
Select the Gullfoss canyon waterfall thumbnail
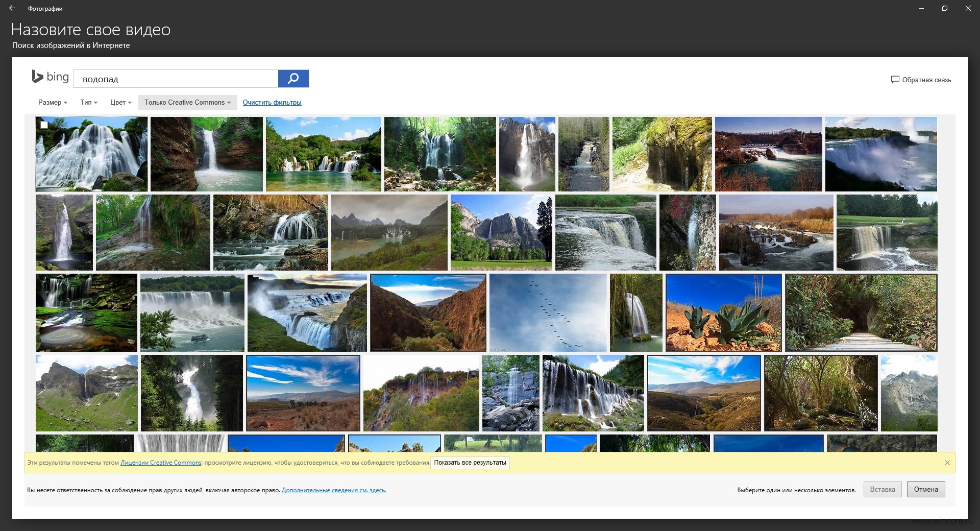307,312
